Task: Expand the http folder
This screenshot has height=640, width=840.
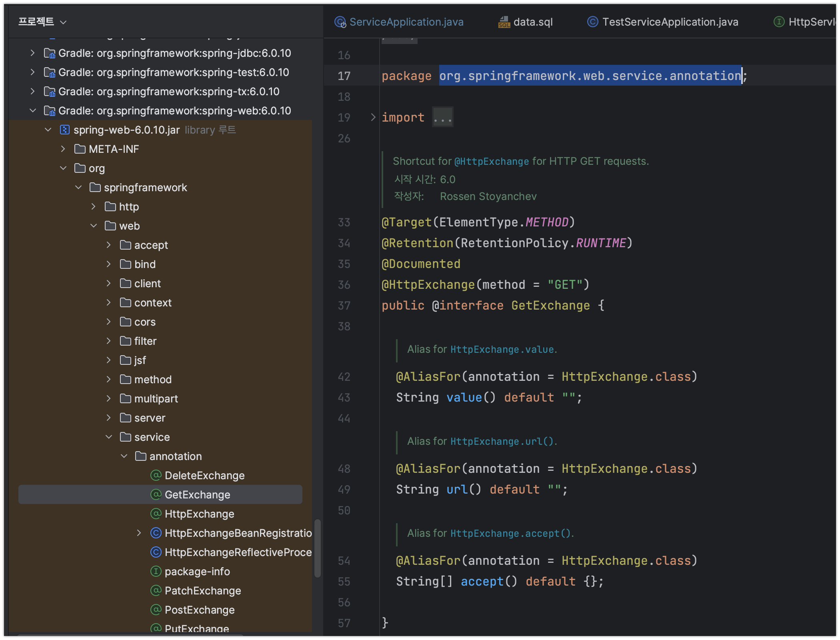Action: click(94, 206)
